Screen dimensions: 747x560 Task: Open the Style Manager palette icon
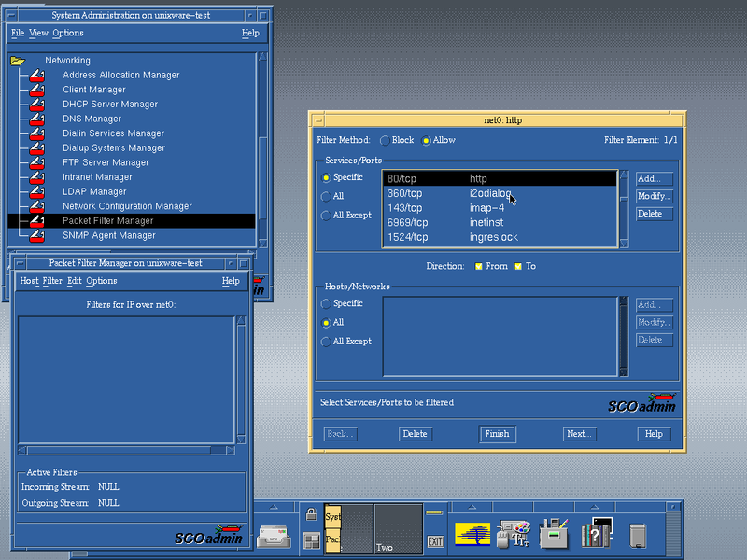513,534
